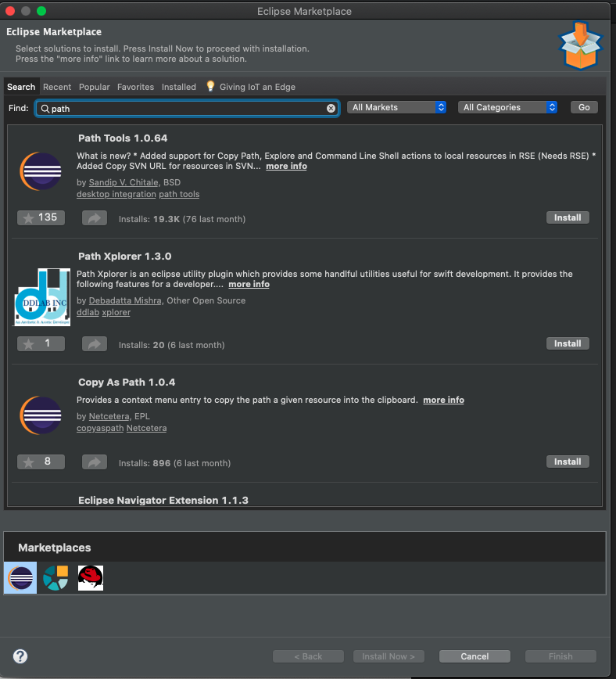Switch to the Installed tab
616x679 pixels.
[x=179, y=87]
